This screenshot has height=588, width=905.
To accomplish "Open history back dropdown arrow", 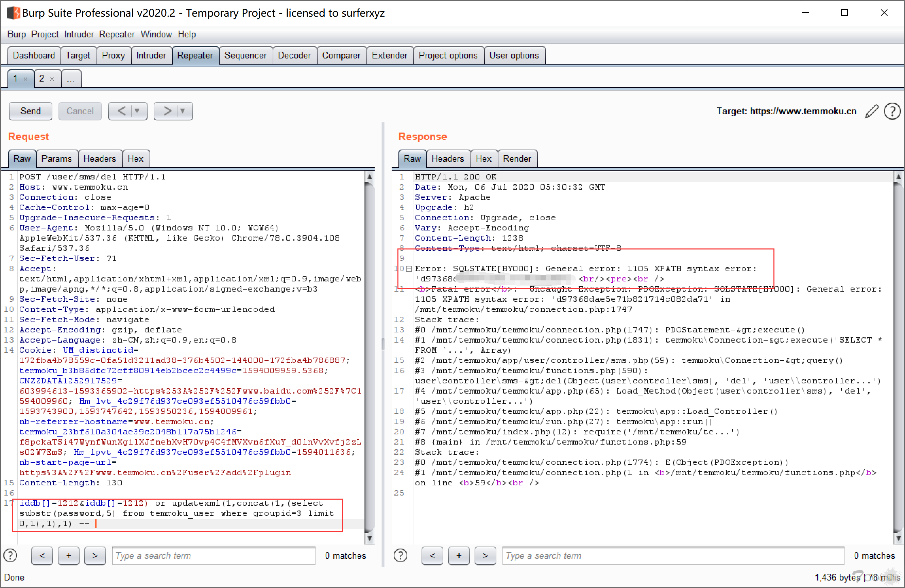I will 137,111.
